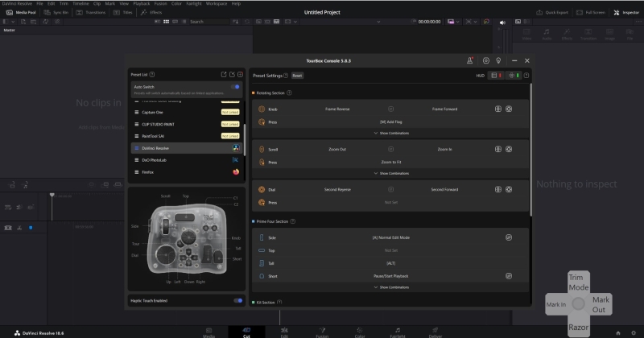The width and height of the screenshot is (644, 338).
Task: Click the Short row HUD label icon
Action: tap(509, 276)
